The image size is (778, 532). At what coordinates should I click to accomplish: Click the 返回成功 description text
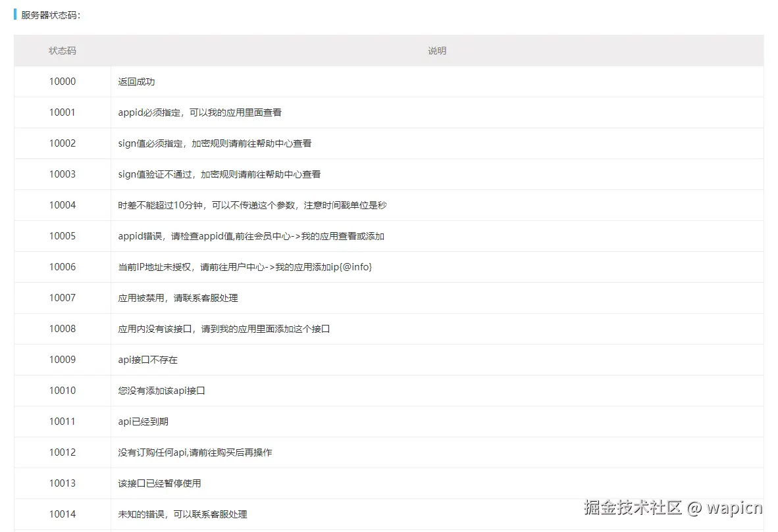click(137, 82)
